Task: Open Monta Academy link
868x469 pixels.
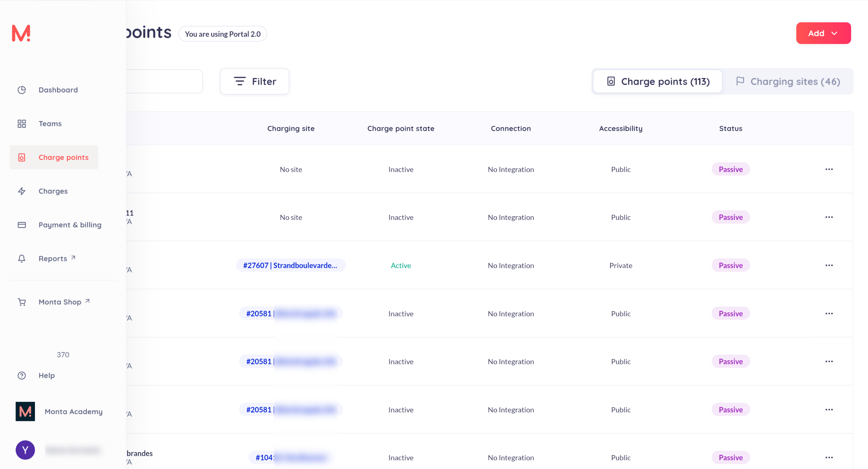Action: click(73, 411)
